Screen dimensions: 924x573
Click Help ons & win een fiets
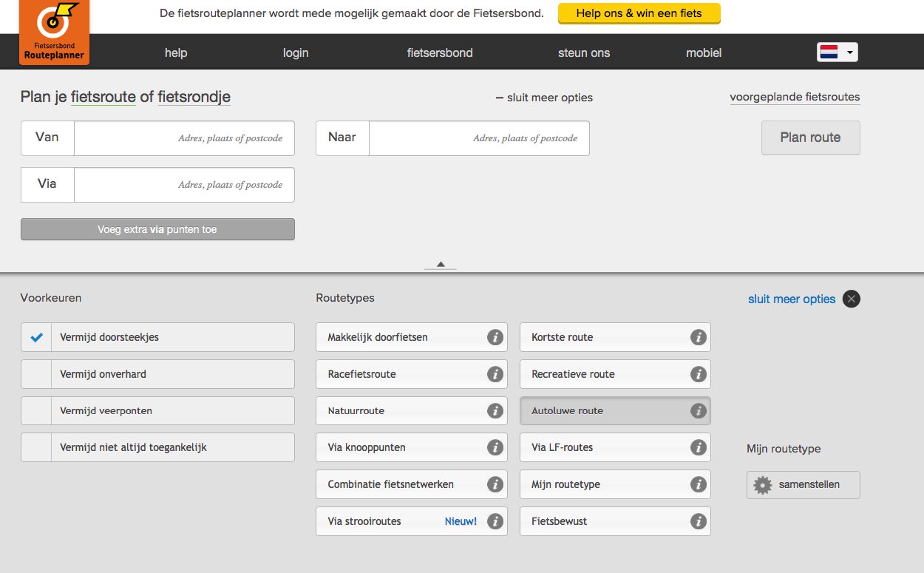pyautogui.click(x=639, y=13)
